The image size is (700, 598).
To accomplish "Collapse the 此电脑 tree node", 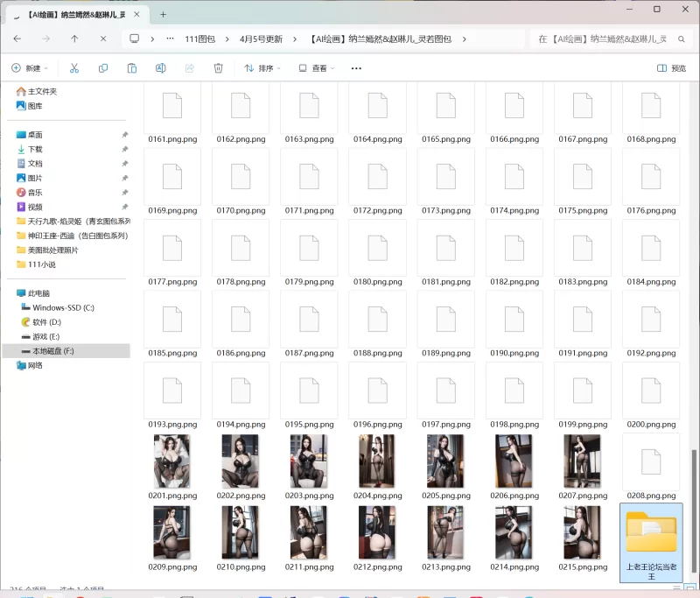I will (8, 293).
